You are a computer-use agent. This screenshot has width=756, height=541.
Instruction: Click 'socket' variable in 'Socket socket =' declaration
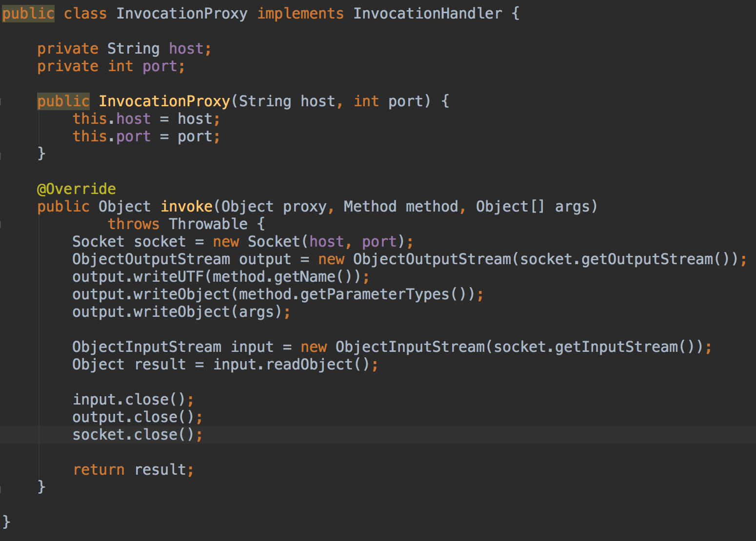[x=160, y=242]
